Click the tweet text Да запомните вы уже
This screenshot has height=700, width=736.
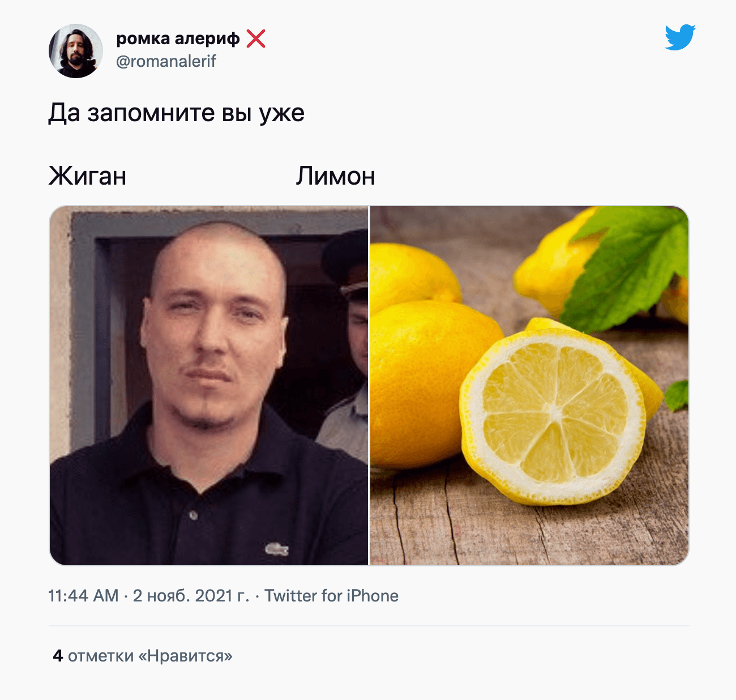176,113
